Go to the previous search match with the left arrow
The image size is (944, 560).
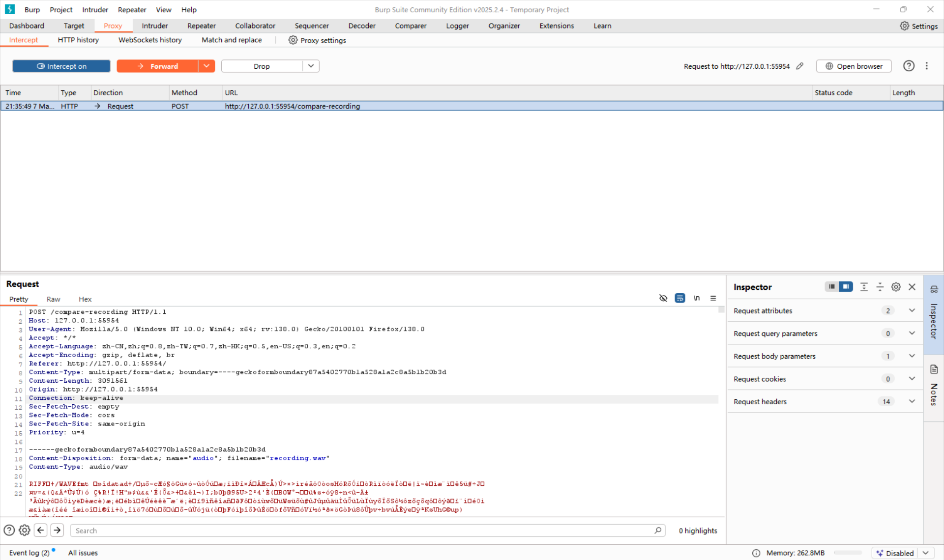tap(41, 531)
